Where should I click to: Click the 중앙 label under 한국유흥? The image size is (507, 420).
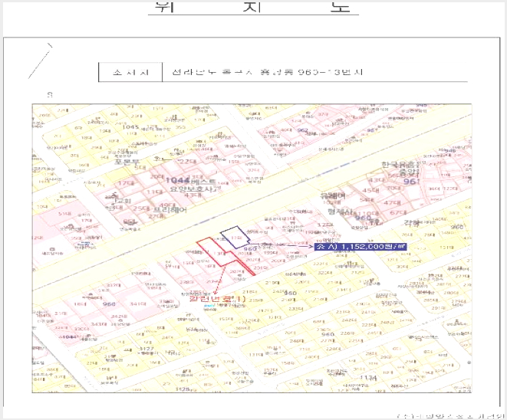[x=409, y=172]
